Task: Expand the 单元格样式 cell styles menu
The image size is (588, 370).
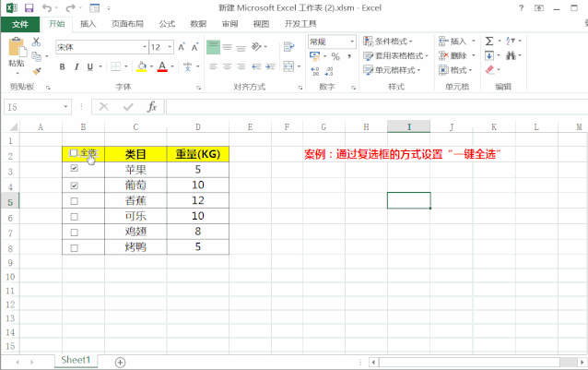Action: pos(392,70)
